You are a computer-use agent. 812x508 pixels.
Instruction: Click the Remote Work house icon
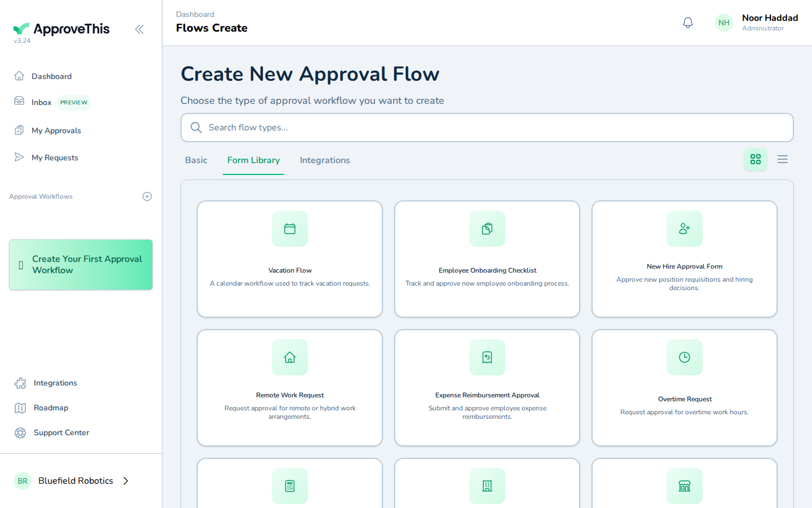pyautogui.click(x=290, y=357)
